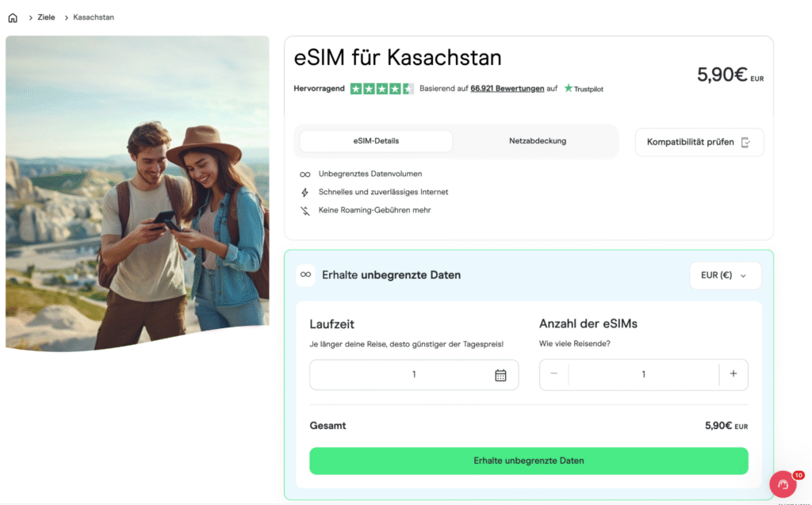Click the home icon in the breadcrumb
Viewport: 812px width, 505px height.
click(x=12, y=16)
